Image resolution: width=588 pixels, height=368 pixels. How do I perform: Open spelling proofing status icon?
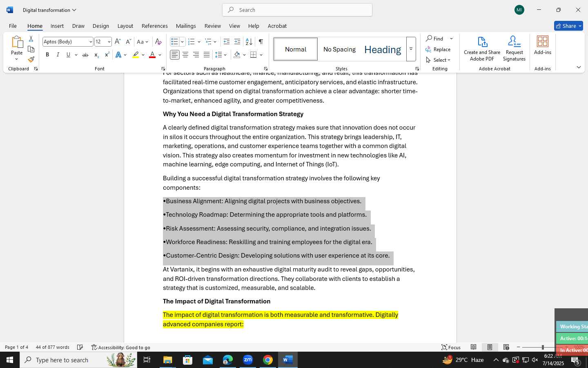[x=80, y=347]
